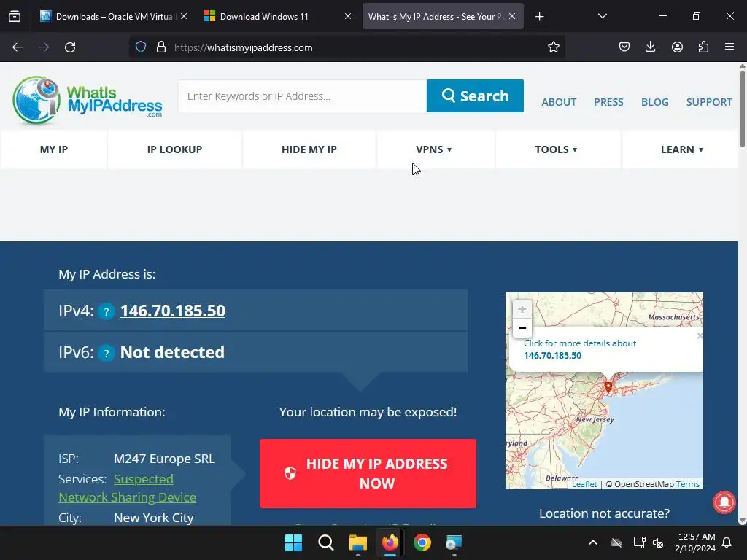747x560 pixels.
Task: Close the What Is My IP Address tab
Action: [512, 16]
